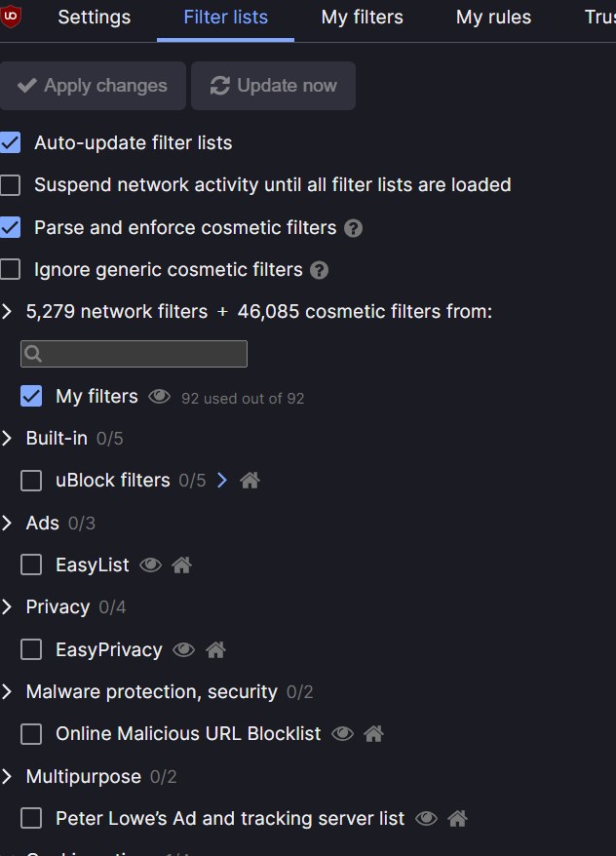The height and width of the screenshot is (856, 616).
Task: Switch to the My filters tab
Action: pos(362,18)
